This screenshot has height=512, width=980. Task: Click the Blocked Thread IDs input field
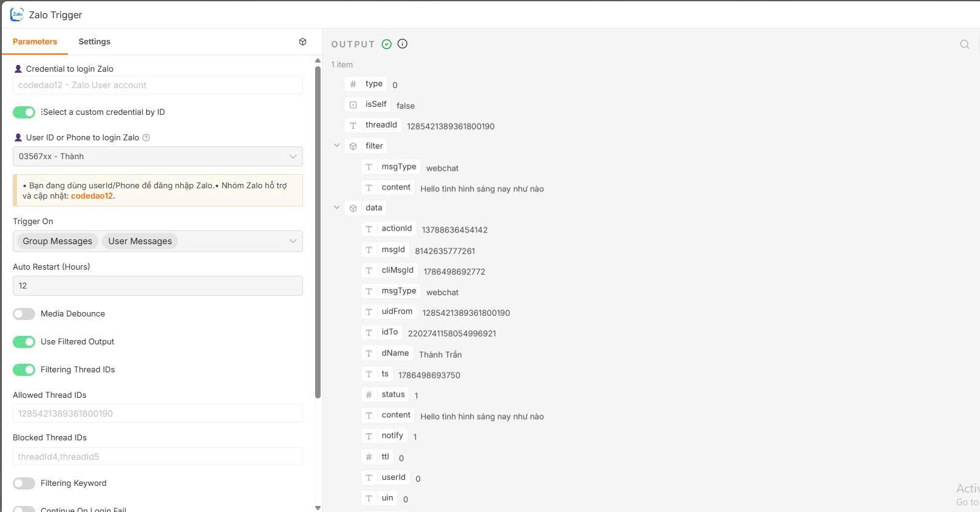point(158,457)
